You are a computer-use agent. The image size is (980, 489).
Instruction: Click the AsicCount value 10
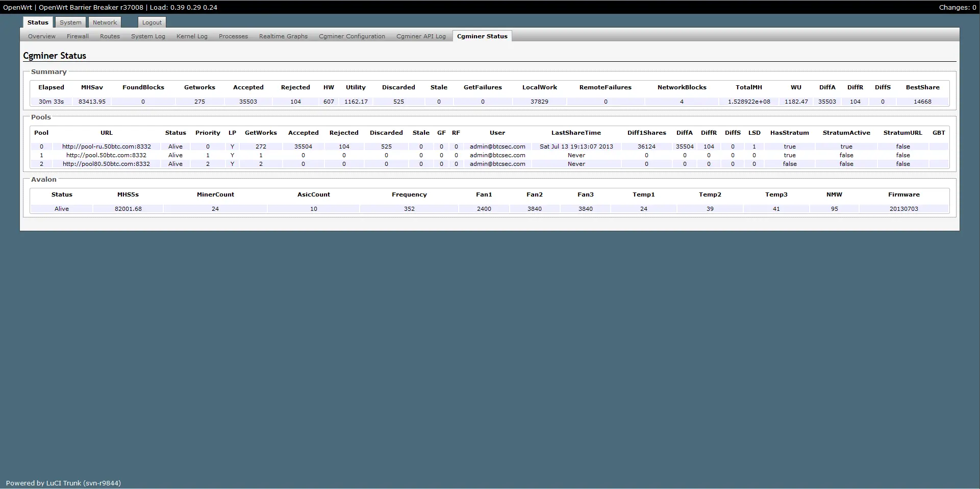[314, 209]
